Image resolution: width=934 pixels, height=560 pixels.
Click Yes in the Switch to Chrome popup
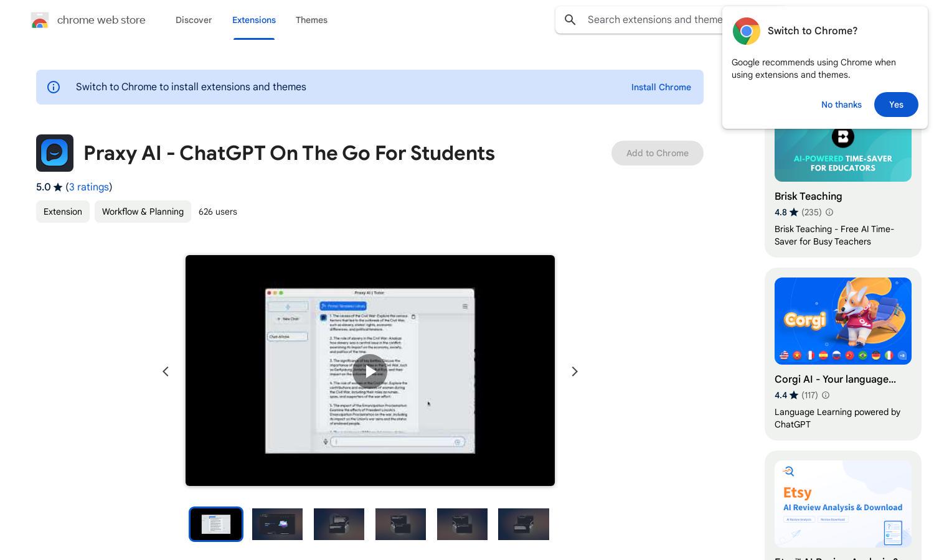896,105
